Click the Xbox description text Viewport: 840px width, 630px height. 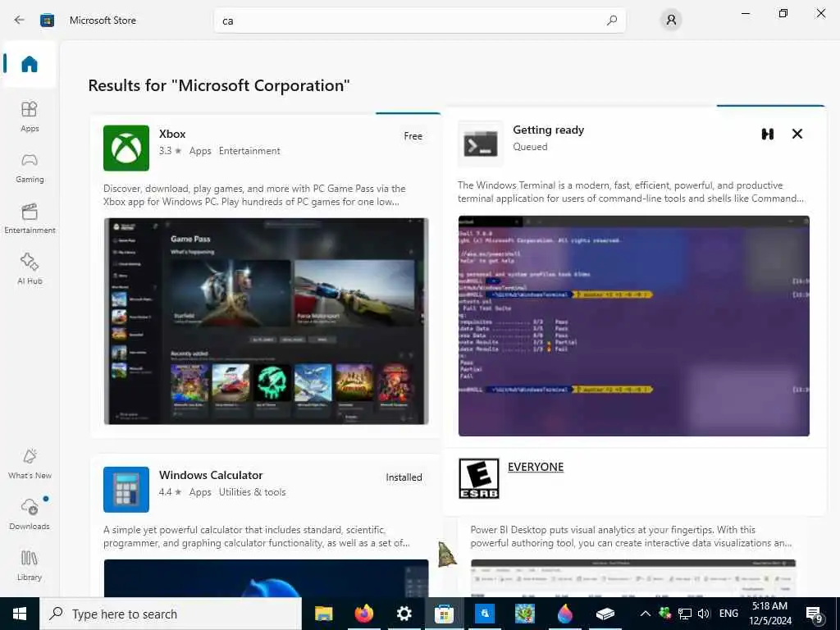pyautogui.click(x=254, y=195)
